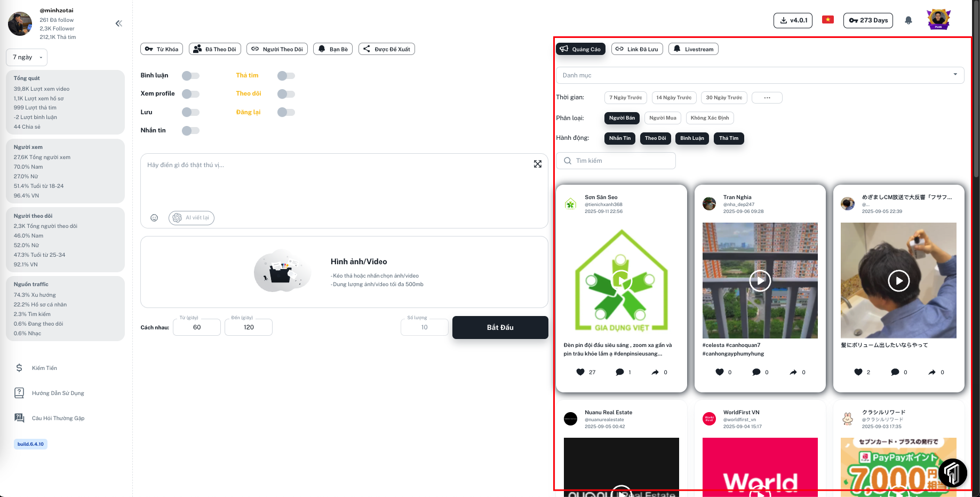Viewport: 980px width, 497px height.
Task: Open more time options ellipsis button
Action: [767, 98]
